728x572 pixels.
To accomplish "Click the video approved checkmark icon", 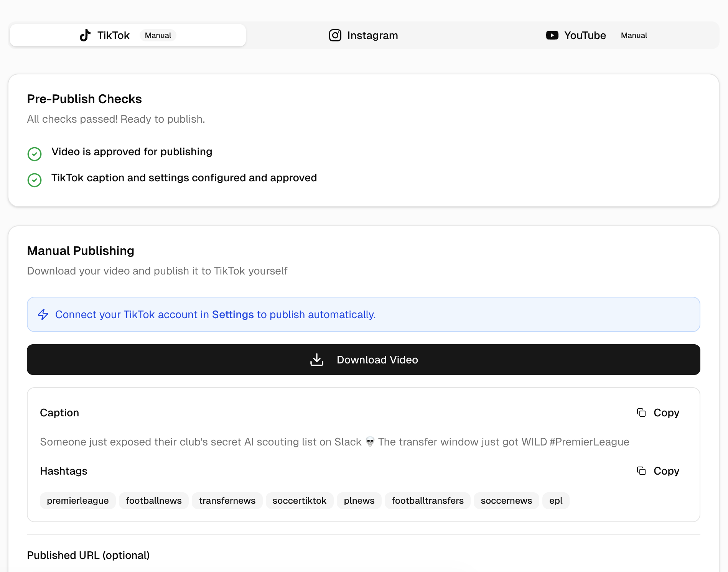I will point(35,154).
